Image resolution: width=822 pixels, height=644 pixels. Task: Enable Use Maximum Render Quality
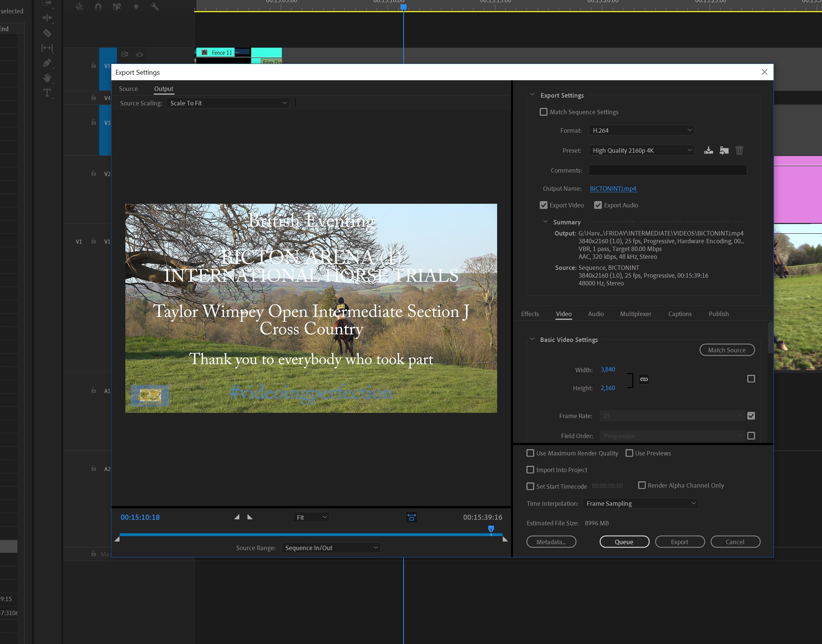530,453
